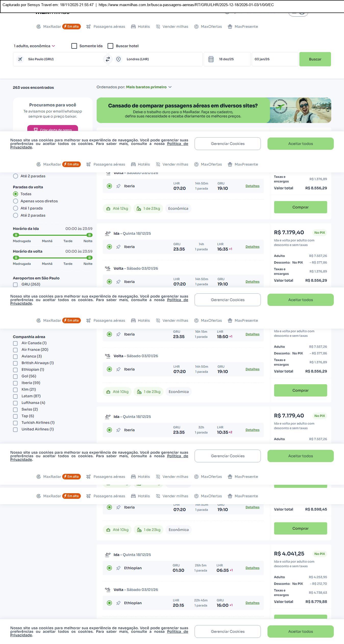This screenshot has width=344, height=644.
Task: Select Apenas voos diretos for the return stops
Action: (16, 201)
